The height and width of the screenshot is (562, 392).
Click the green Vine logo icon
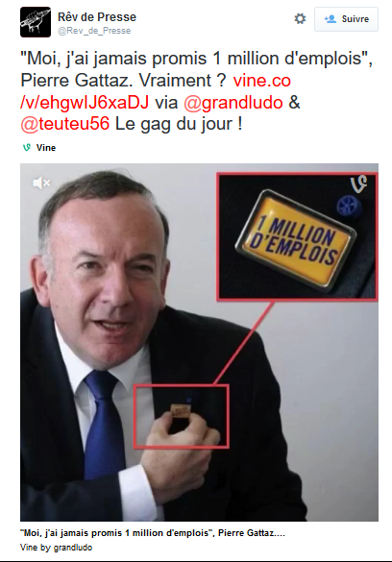(27, 147)
